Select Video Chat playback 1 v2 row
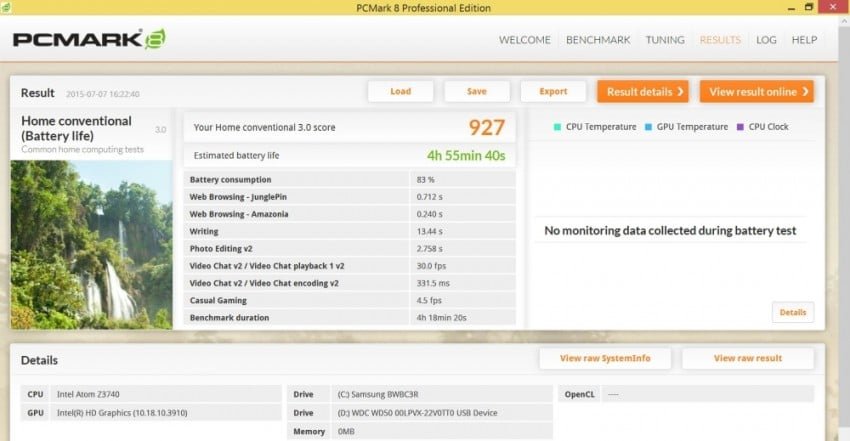This screenshot has height=441, width=850. coord(350,266)
